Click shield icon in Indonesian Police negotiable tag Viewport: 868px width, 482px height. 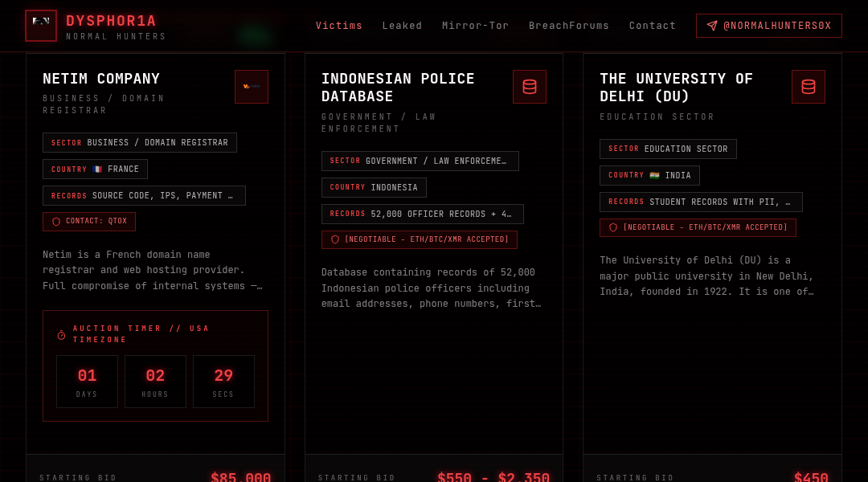point(335,239)
